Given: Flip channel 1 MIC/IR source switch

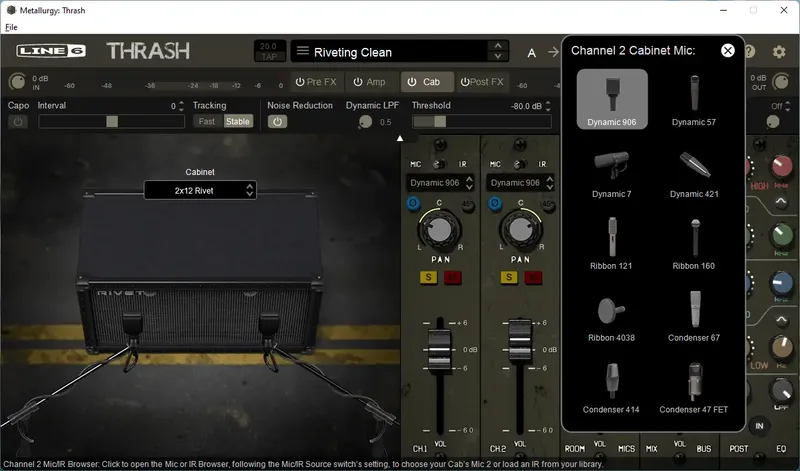Looking at the screenshot, I should coord(439,164).
